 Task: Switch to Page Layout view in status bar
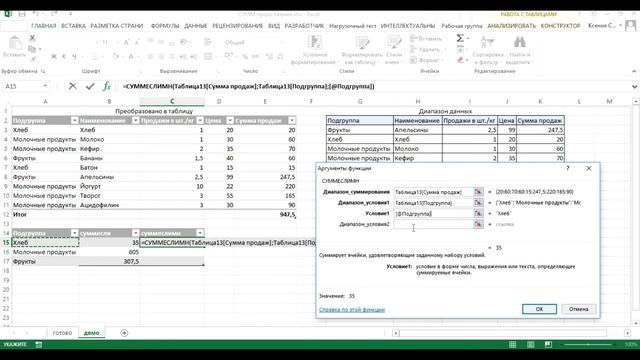click(x=531, y=344)
